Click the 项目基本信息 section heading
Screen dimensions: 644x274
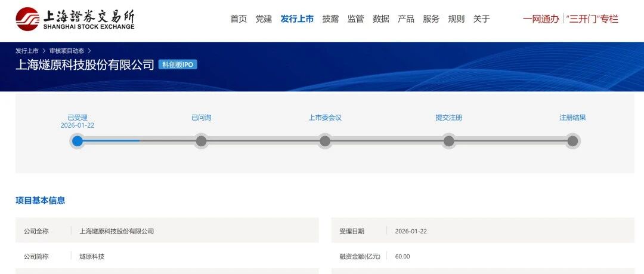(41, 201)
